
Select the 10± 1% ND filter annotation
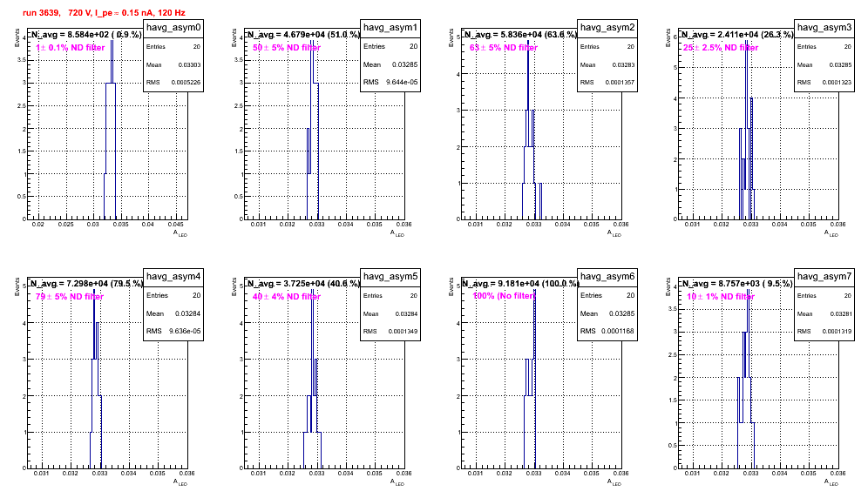click(x=721, y=297)
